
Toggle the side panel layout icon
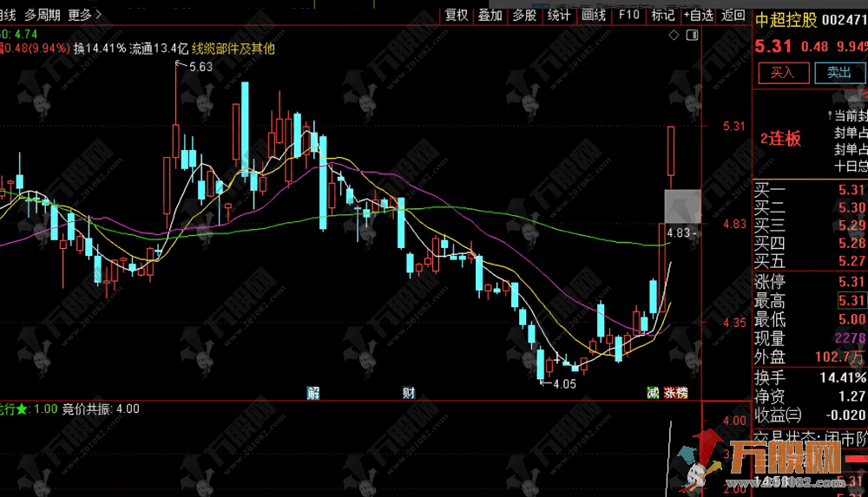coord(692,35)
